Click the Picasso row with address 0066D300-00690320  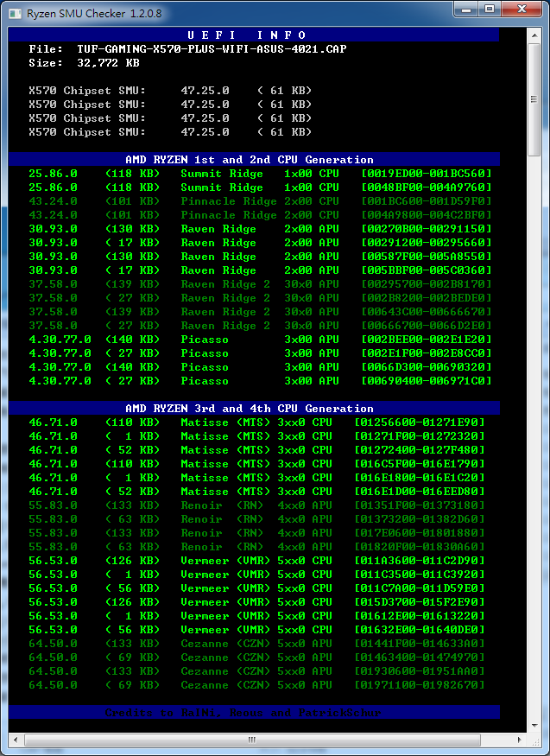[260, 367]
